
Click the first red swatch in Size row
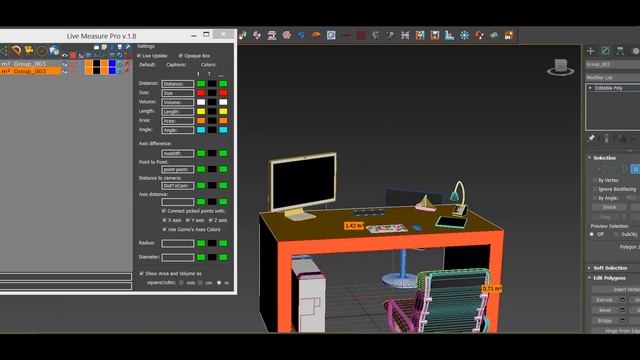point(201,93)
